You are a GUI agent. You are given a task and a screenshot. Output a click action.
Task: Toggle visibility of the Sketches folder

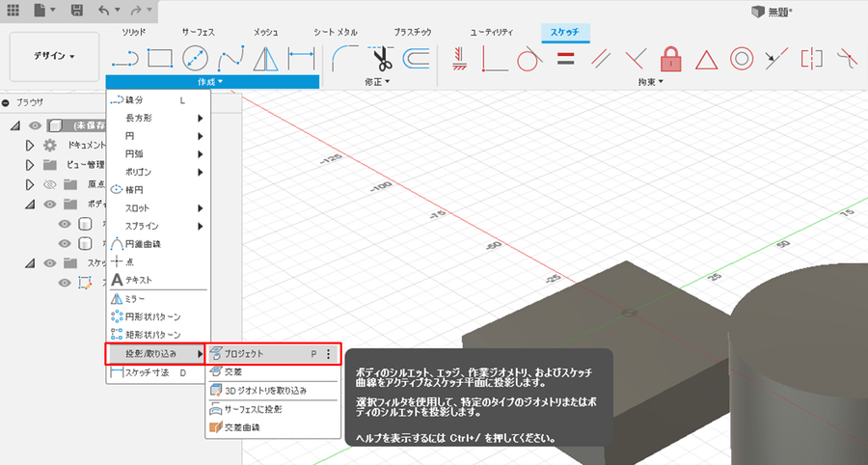(x=50, y=263)
